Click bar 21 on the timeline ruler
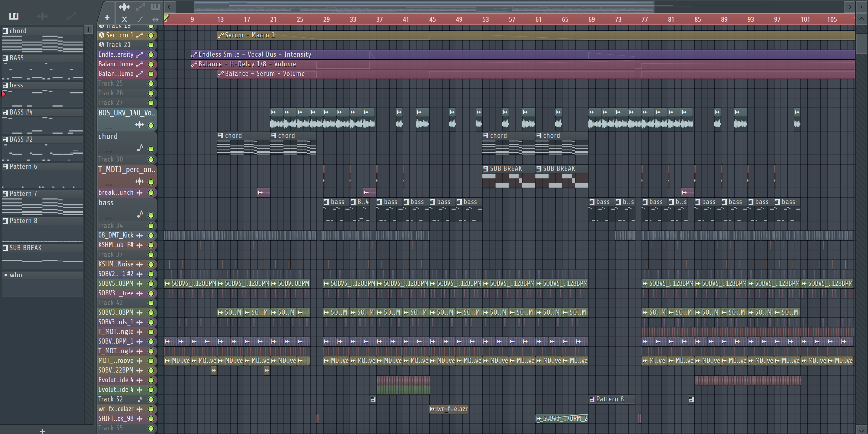This screenshot has width=868, height=434. 273,19
